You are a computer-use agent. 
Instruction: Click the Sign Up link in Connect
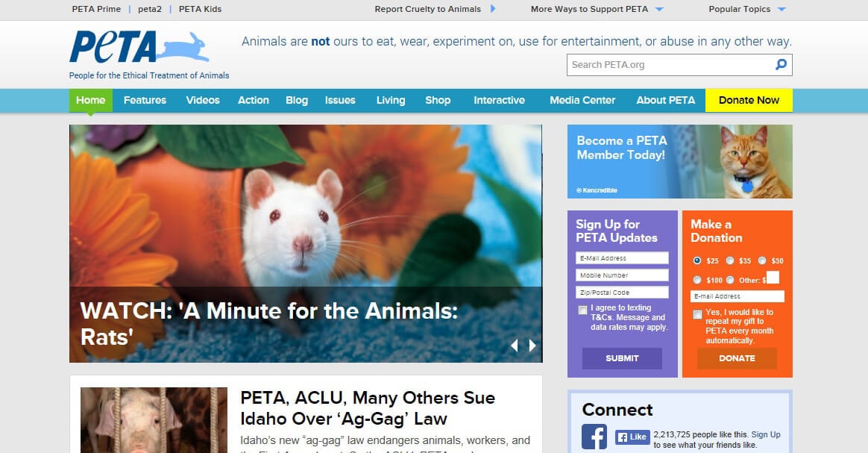tap(767, 434)
